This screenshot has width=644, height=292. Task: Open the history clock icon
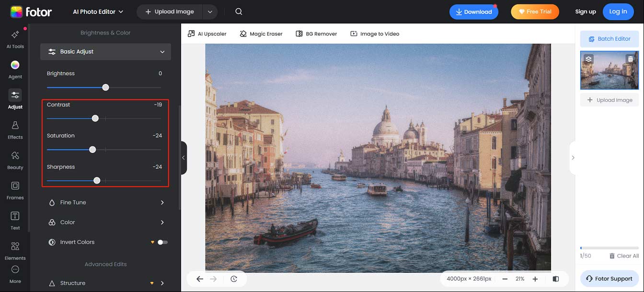(234, 279)
